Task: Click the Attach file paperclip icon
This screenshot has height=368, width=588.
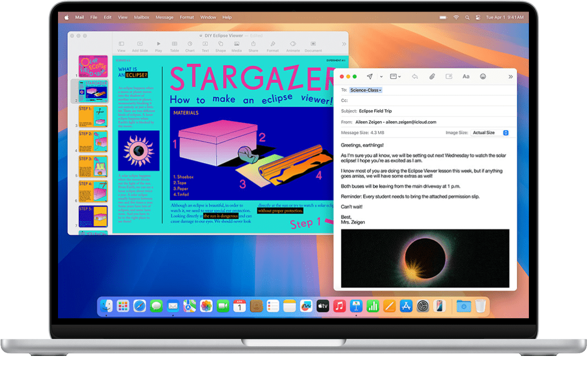Action: click(x=432, y=77)
